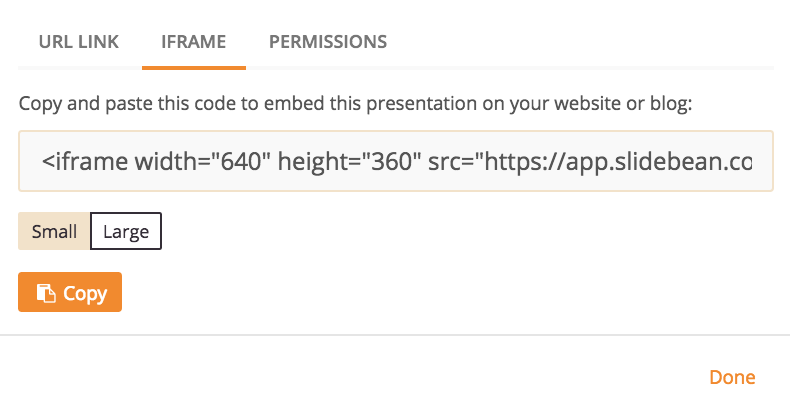Click the orange Done text
The width and height of the screenshot is (790, 410).
pos(732,377)
